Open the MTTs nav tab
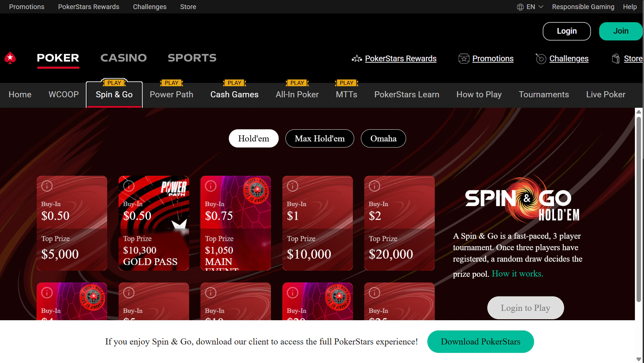 click(x=346, y=95)
